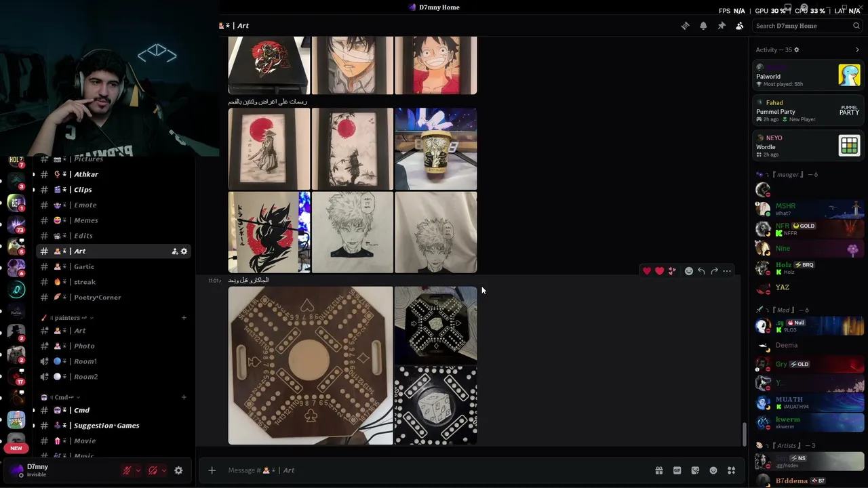Reply to the message with reply arrow
The image size is (868, 488).
(x=701, y=271)
